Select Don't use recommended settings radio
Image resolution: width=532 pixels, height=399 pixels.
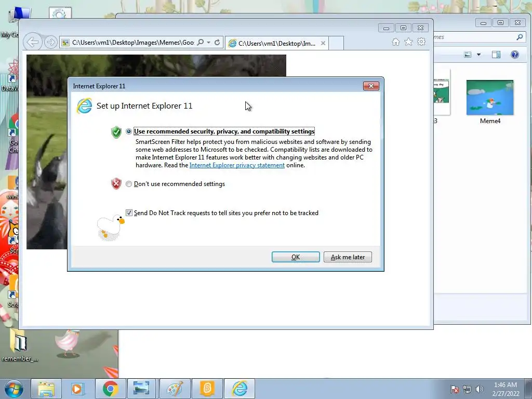[x=129, y=184]
